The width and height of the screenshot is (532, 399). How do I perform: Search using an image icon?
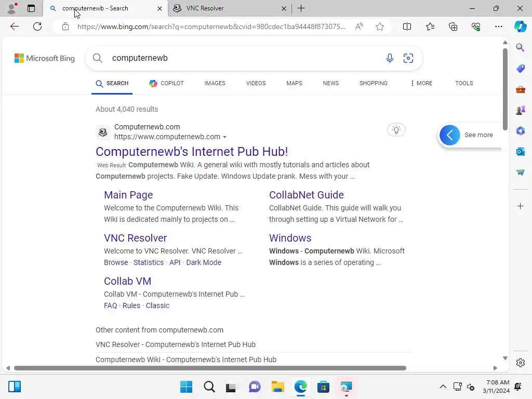coord(408,58)
